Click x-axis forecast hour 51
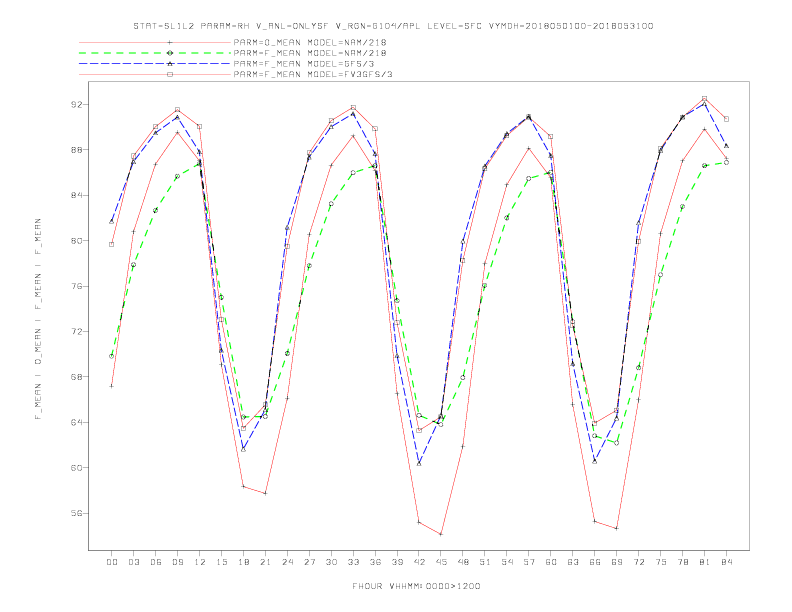 485,562
